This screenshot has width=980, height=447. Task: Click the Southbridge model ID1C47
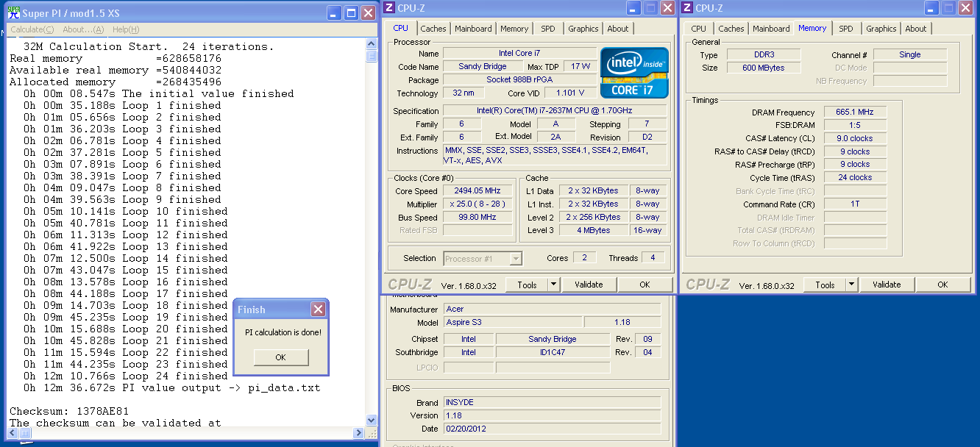553,353
